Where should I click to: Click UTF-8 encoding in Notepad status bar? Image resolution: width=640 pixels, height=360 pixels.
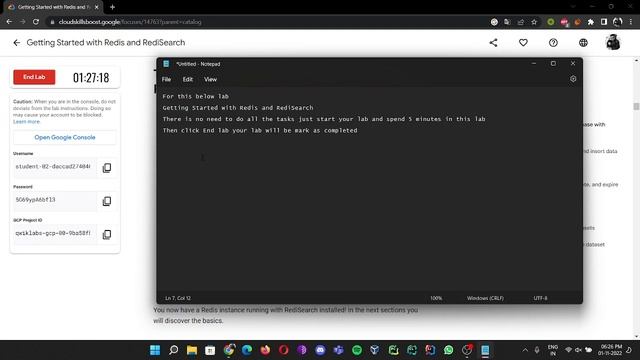(x=540, y=298)
